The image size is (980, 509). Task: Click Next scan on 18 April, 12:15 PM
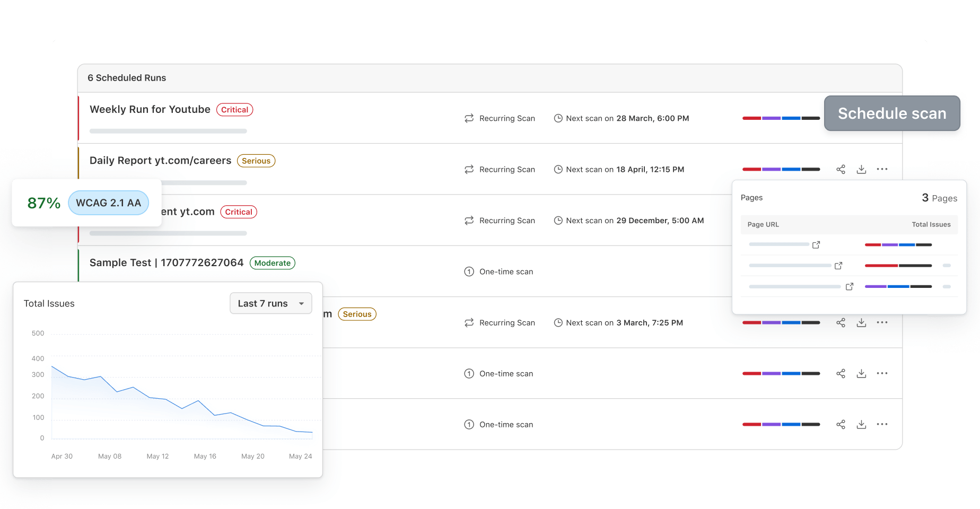pyautogui.click(x=619, y=169)
